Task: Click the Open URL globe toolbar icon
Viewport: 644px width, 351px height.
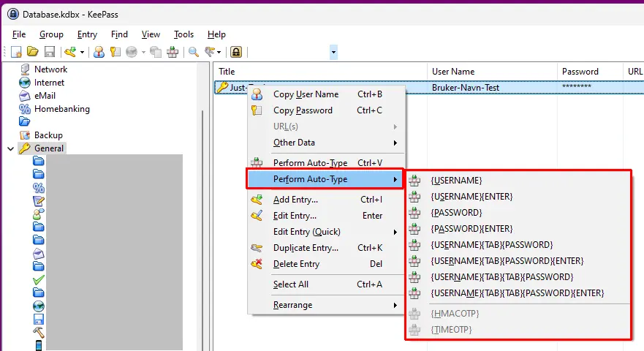Action: (132, 52)
